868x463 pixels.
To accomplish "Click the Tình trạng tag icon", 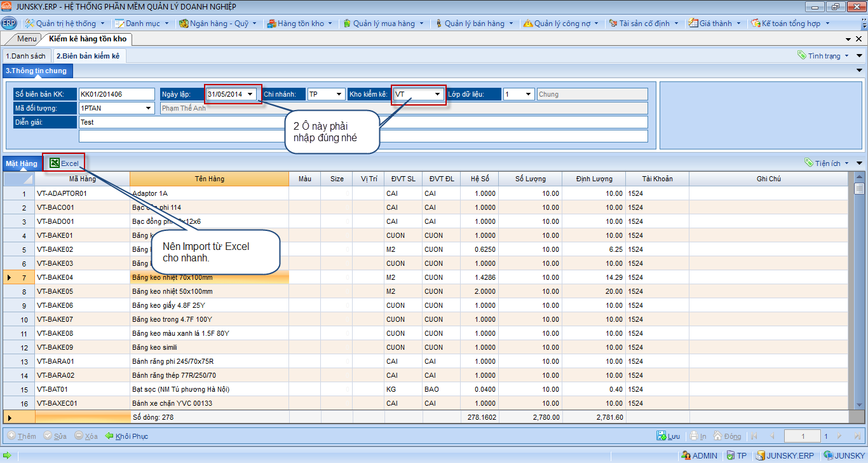I will [802, 56].
